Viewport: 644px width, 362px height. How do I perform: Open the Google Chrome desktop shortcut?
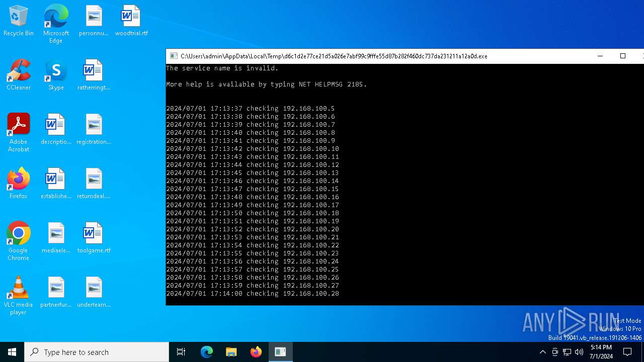(19, 241)
